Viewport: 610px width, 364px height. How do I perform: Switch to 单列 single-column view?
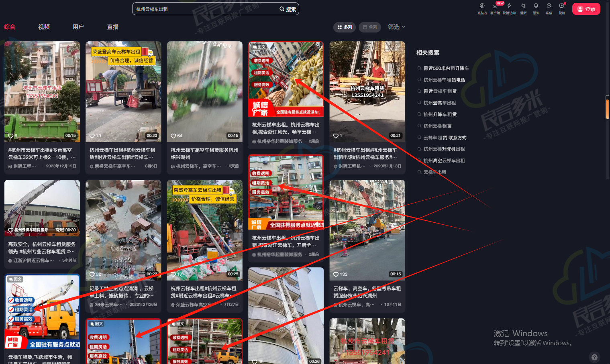click(x=370, y=27)
